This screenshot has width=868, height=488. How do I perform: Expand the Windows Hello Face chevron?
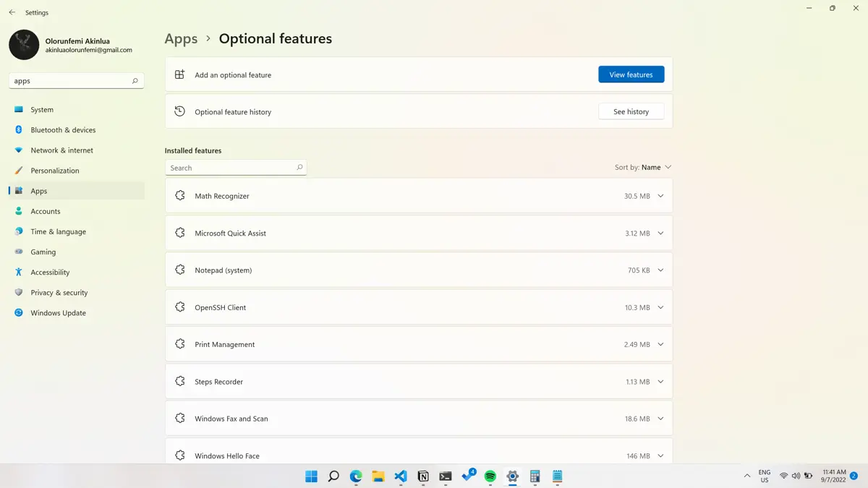(x=660, y=456)
